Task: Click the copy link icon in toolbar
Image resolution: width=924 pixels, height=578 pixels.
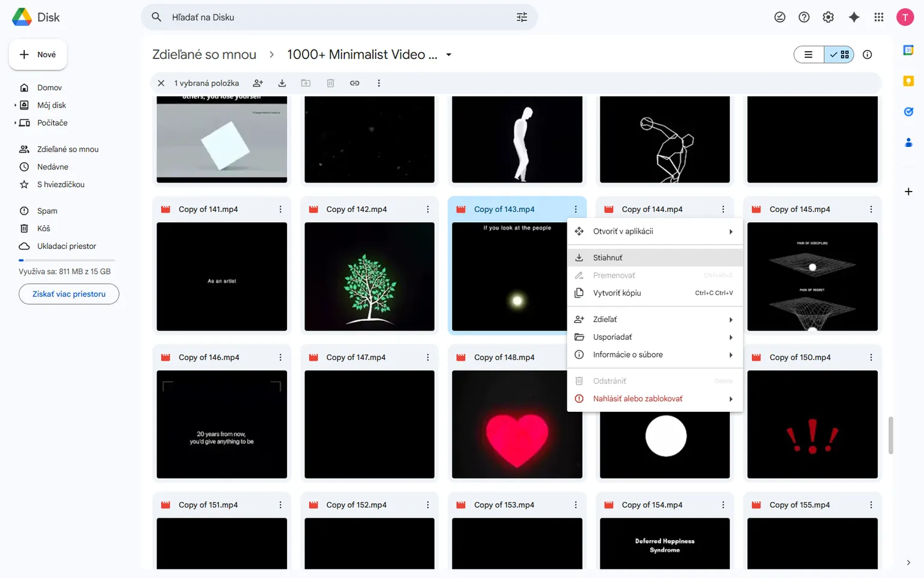Action: [x=355, y=83]
